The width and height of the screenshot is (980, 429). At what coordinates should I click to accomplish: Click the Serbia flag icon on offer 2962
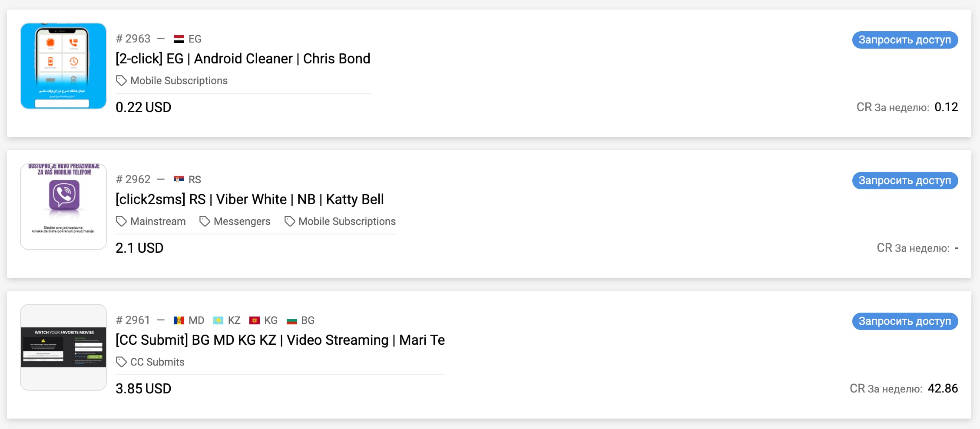point(179,179)
